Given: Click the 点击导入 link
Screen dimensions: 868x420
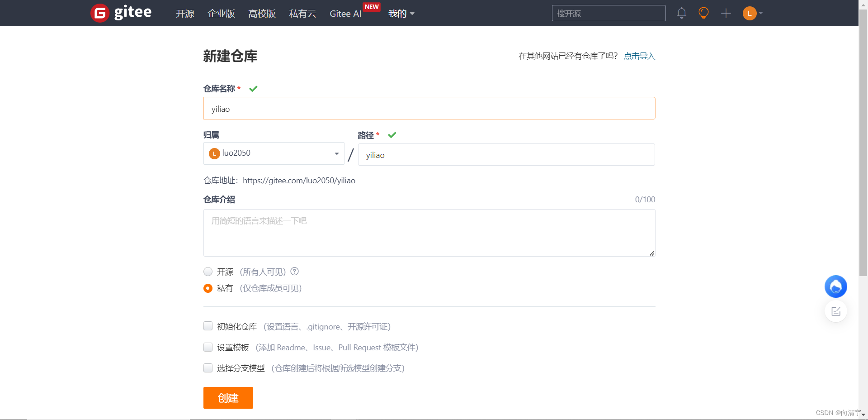Looking at the screenshot, I should (639, 56).
